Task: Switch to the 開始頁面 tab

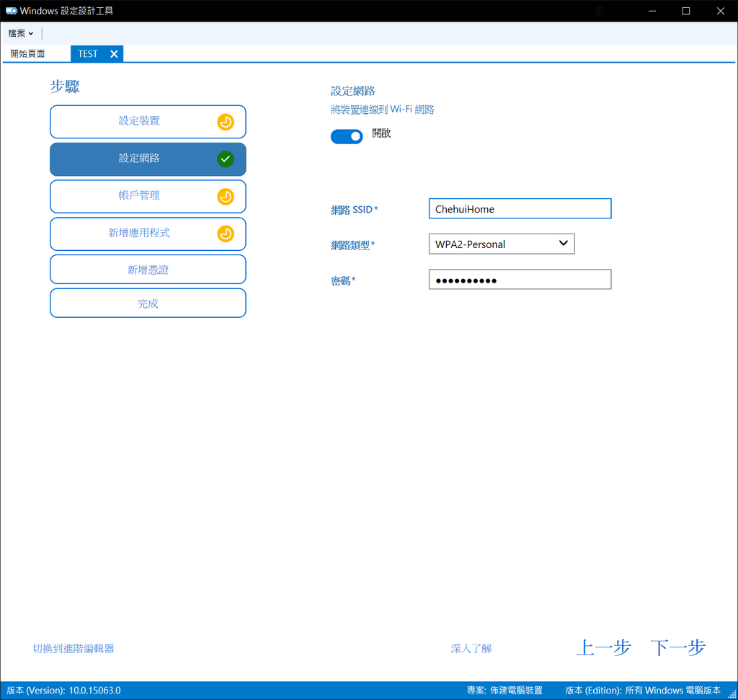Action: pyautogui.click(x=28, y=53)
